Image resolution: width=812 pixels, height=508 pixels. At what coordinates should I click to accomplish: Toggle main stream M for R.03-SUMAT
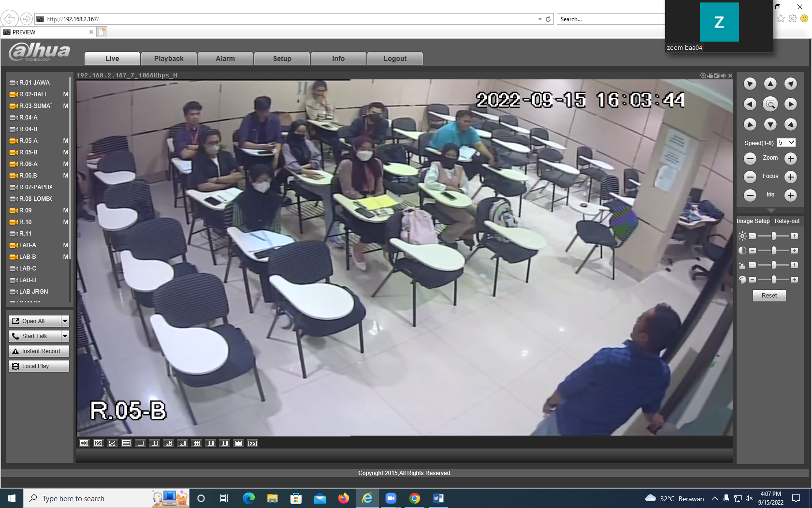coord(65,106)
